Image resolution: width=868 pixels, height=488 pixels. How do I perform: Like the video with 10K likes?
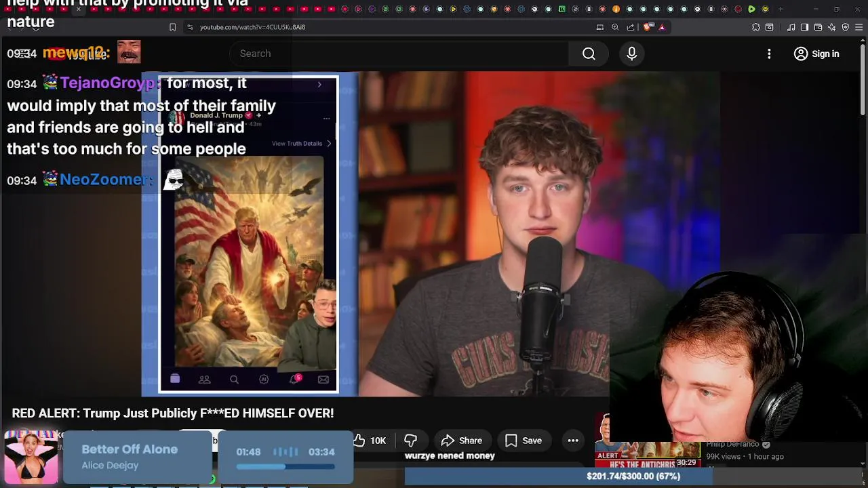370,441
